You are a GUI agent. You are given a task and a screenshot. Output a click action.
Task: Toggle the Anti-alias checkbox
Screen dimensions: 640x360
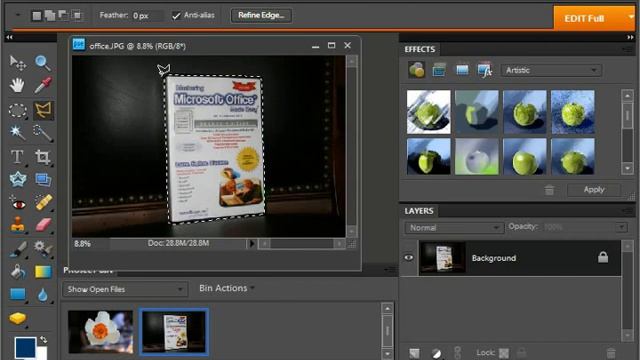(176, 16)
